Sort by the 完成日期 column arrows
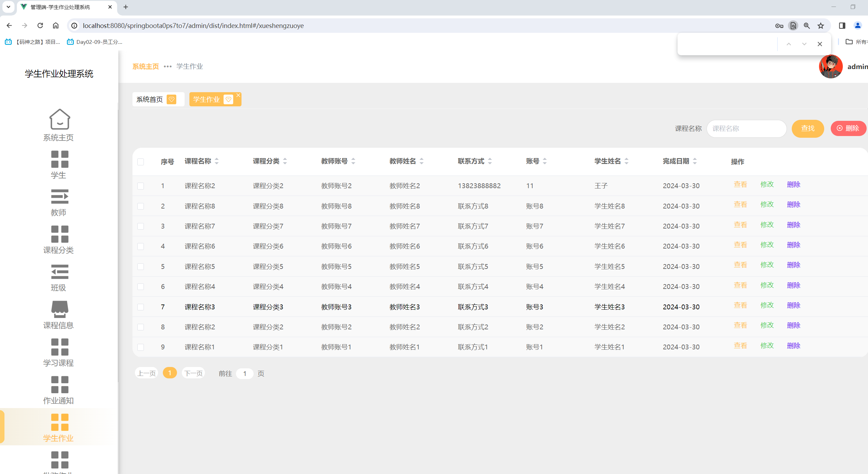Viewport: 868px width, 474px height. tap(695, 161)
